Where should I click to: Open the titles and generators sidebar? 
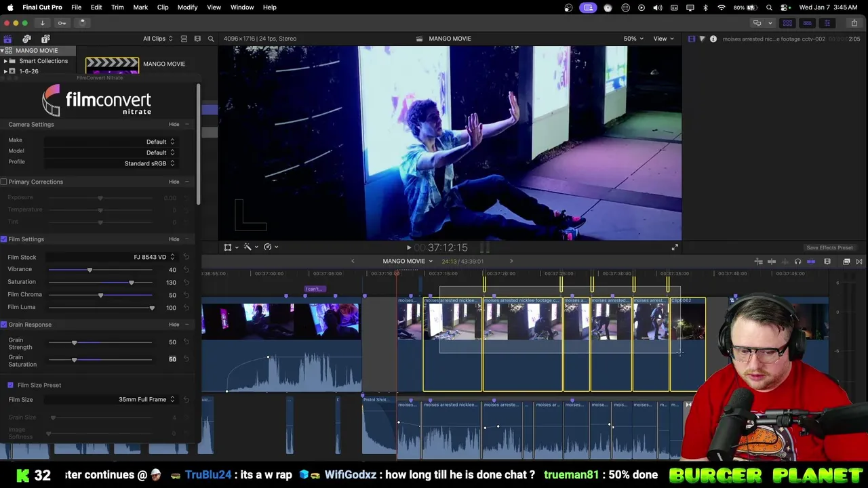[x=45, y=39]
